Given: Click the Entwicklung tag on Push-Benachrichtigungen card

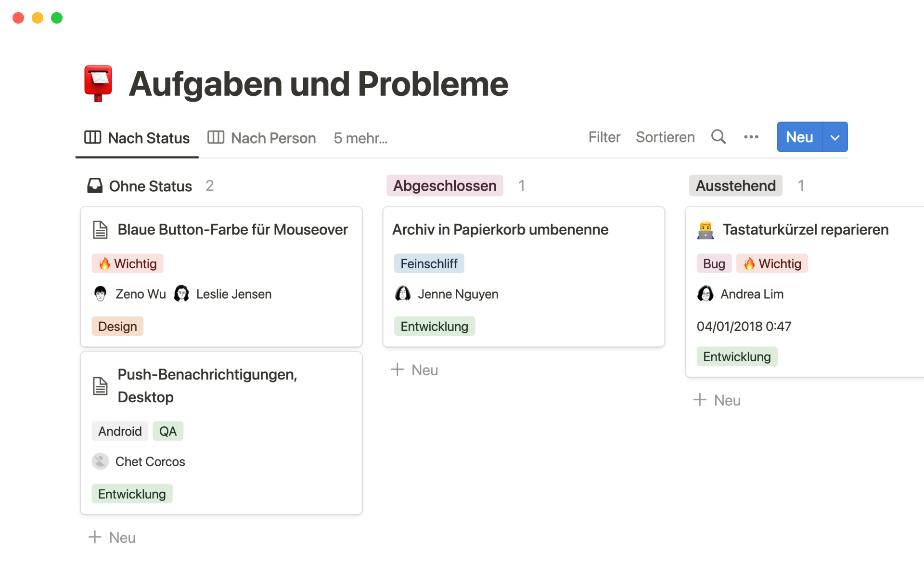Looking at the screenshot, I should (x=132, y=494).
